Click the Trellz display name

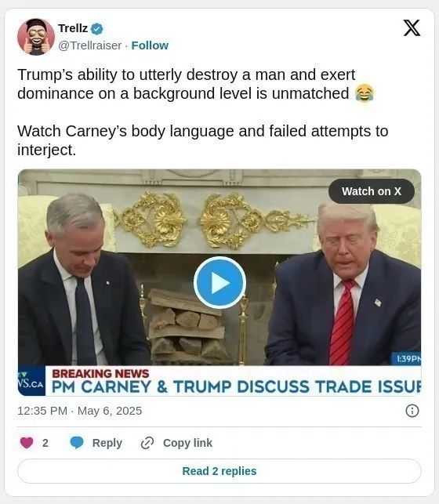click(73, 28)
